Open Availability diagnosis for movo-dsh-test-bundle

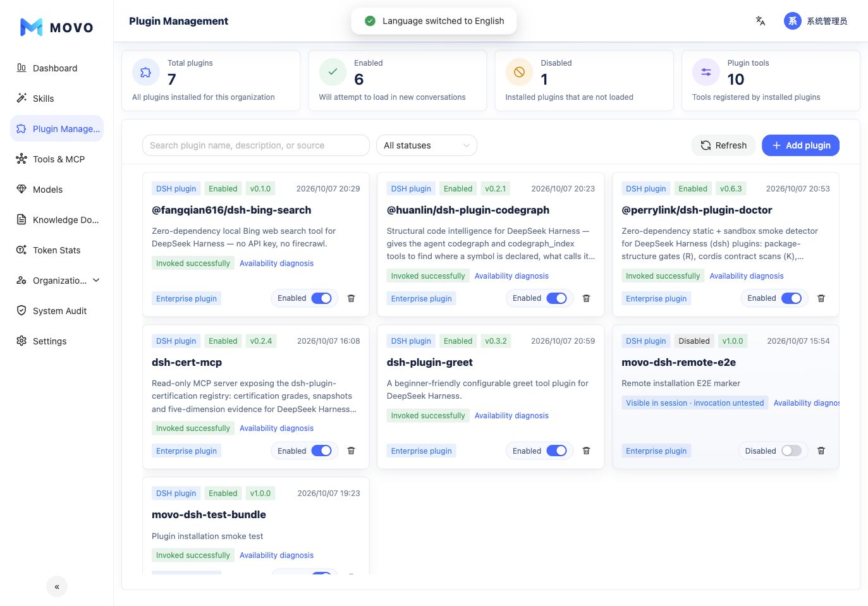click(x=276, y=555)
